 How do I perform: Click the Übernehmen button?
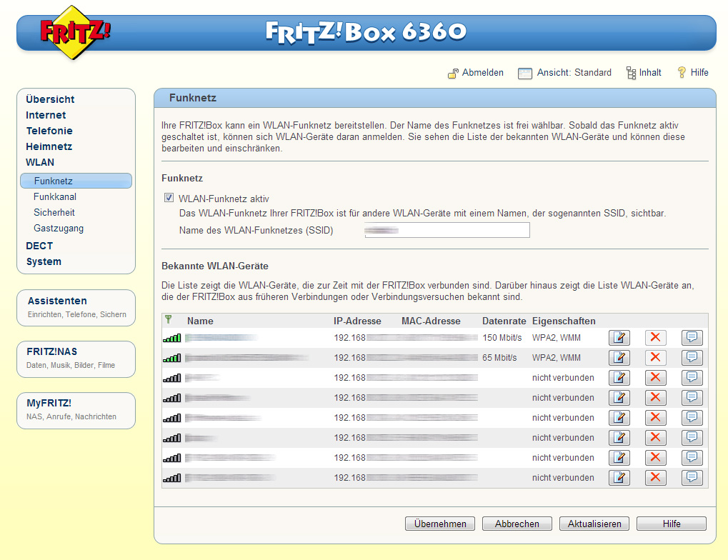coord(439,524)
